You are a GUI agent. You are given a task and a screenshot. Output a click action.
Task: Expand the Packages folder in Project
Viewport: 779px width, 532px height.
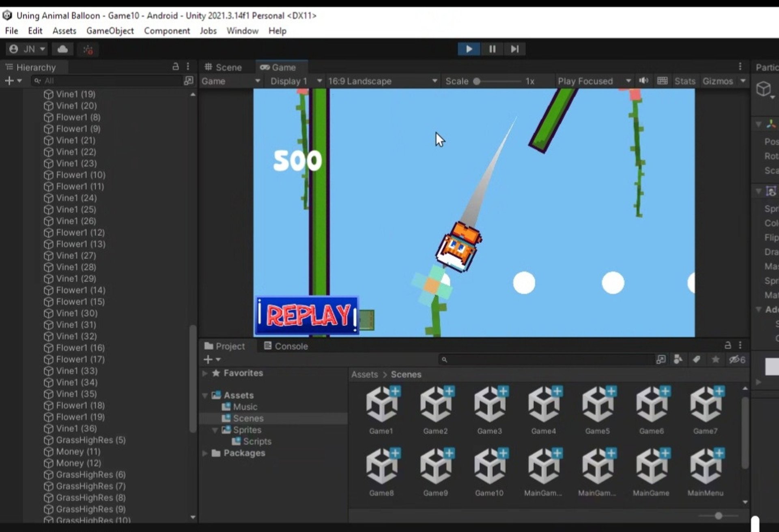tap(205, 453)
